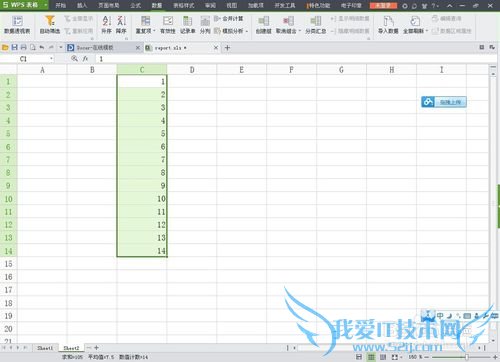Open the WPS 表格 application menu arrow
The width and height of the screenshot is (500, 362).
pyautogui.click(x=45, y=5)
